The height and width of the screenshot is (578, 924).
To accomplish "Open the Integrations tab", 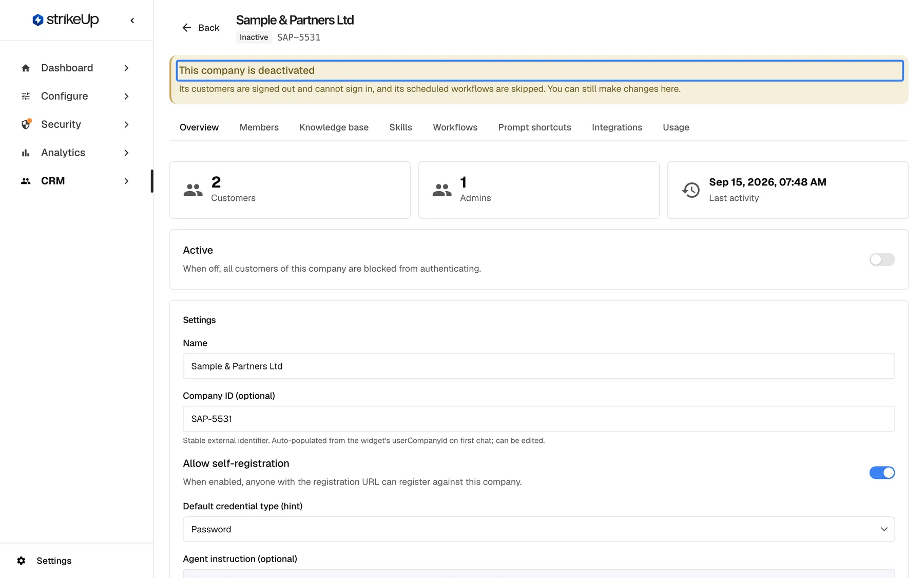I will point(617,127).
